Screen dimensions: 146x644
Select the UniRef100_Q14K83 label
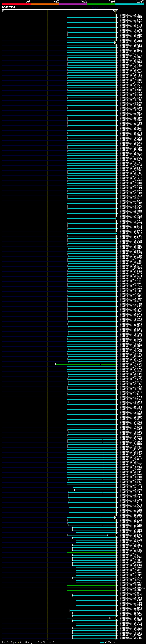coord(131,535)
